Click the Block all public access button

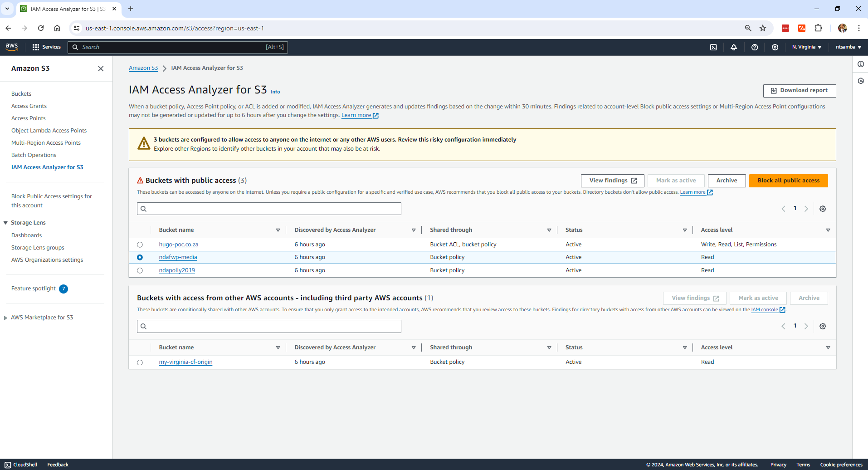(788, 181)
